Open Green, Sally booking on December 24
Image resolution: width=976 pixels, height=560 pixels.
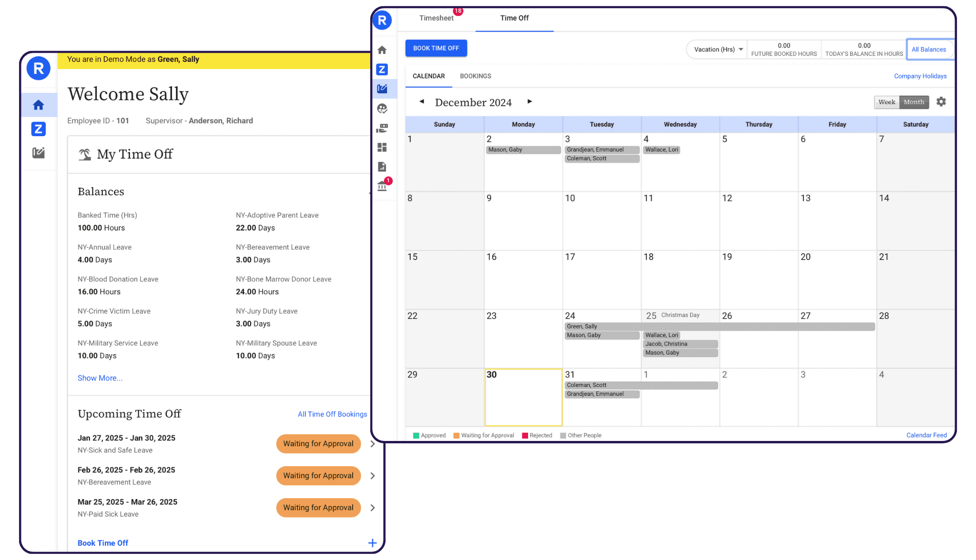[720, 327]
